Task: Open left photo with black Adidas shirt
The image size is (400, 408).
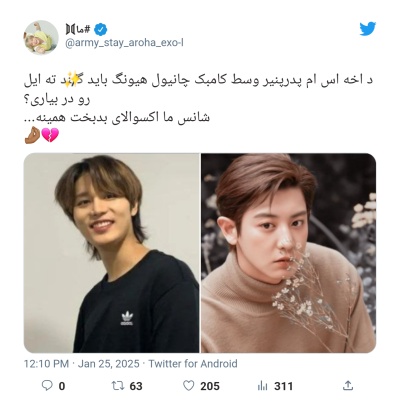Action: coord(111,253)
